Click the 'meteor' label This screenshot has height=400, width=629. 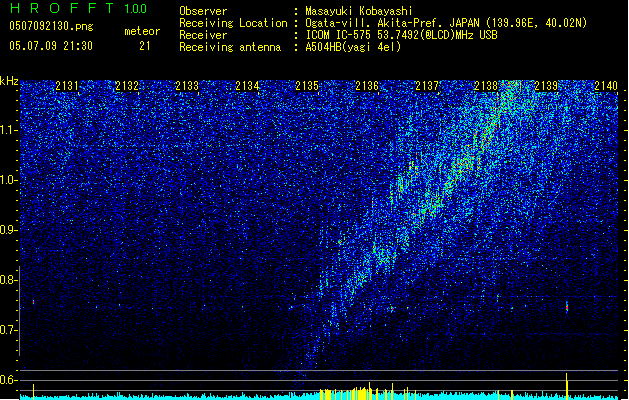[142, 31]
